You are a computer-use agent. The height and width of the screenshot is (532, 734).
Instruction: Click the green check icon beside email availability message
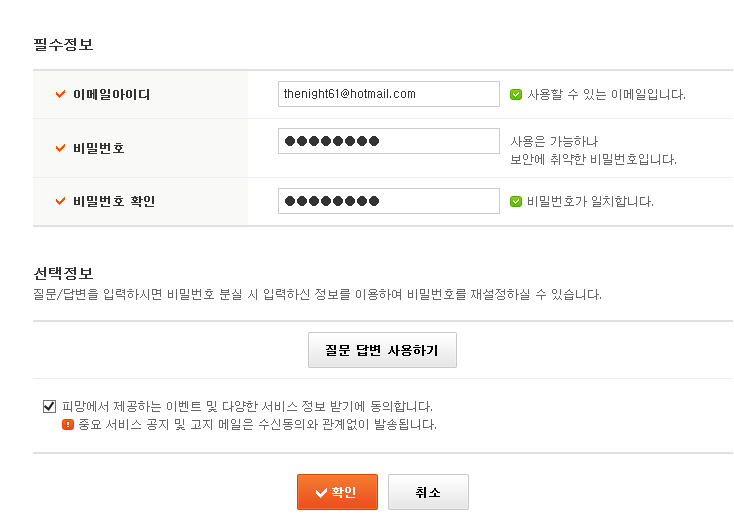tap(516, 95)
